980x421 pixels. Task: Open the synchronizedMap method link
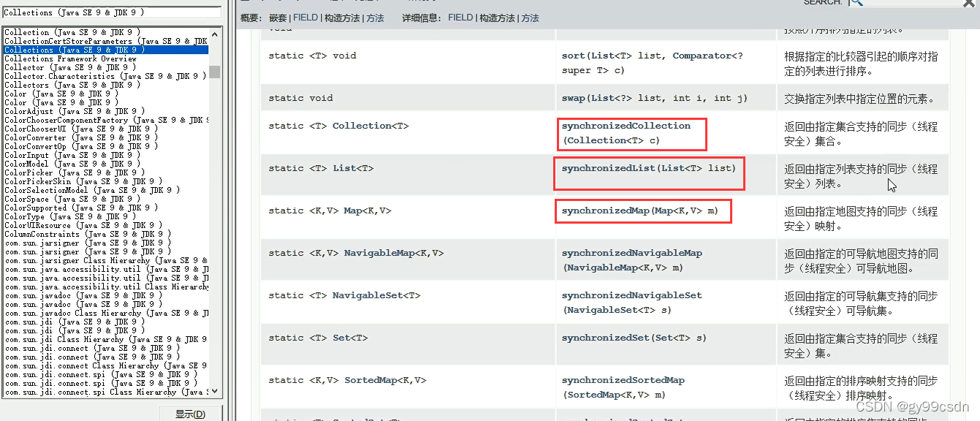click(x=606, y=210)
